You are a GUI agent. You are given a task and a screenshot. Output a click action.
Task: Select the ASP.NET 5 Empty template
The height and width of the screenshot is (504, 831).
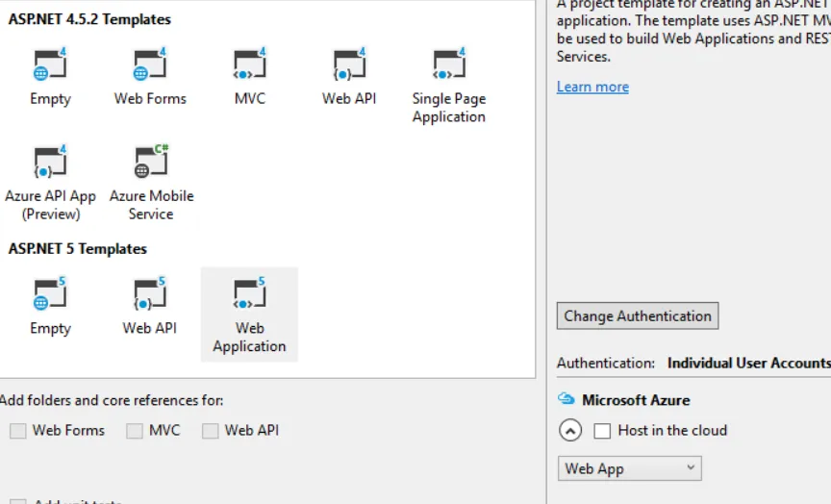(50, 295)
